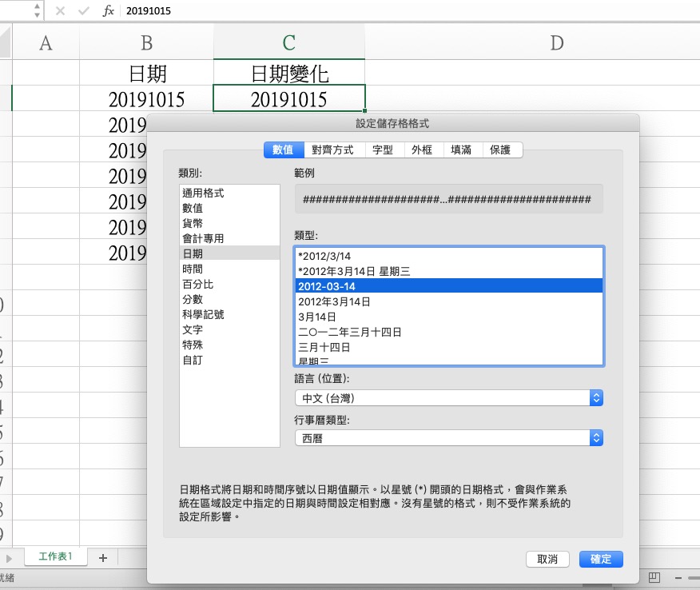The height and width of the screenshot is (590, 700).
Task: Click the formula bar input showing 20191015
Action: pyautogui.click(x=411, y=10)
